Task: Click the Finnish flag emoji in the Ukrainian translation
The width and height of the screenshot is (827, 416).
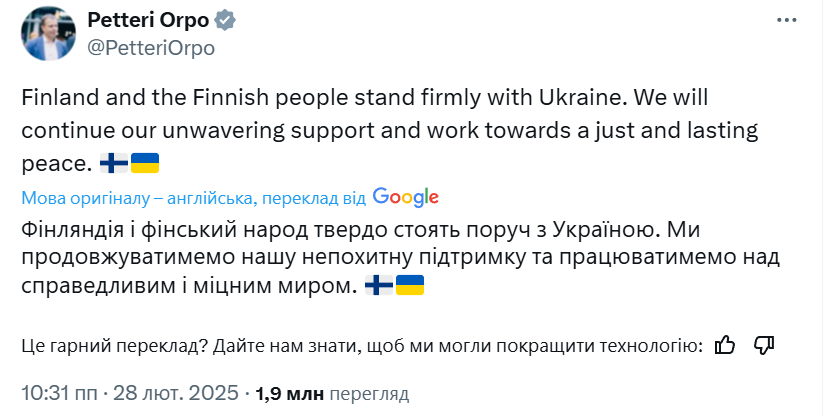Action: [x=378, y=286]
